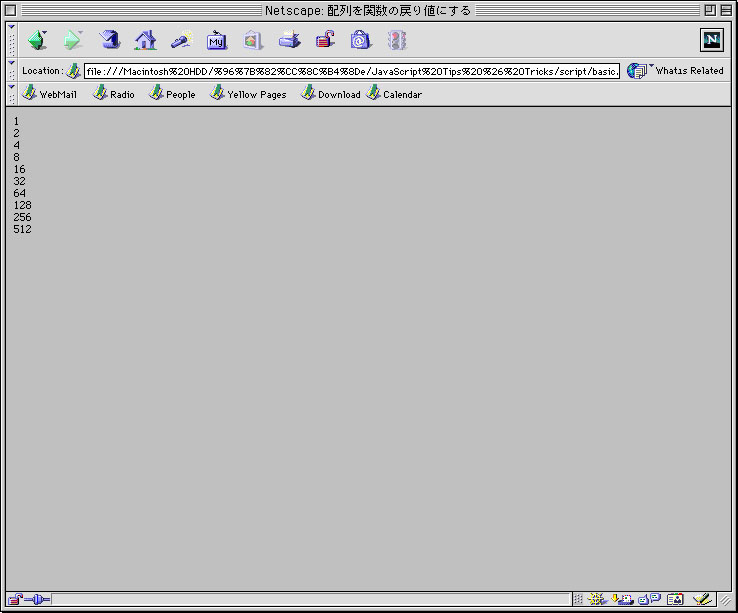This screenshot has width=738, height=613.
Task: Click the What's Related label
Action: click(x=690, y=71)
